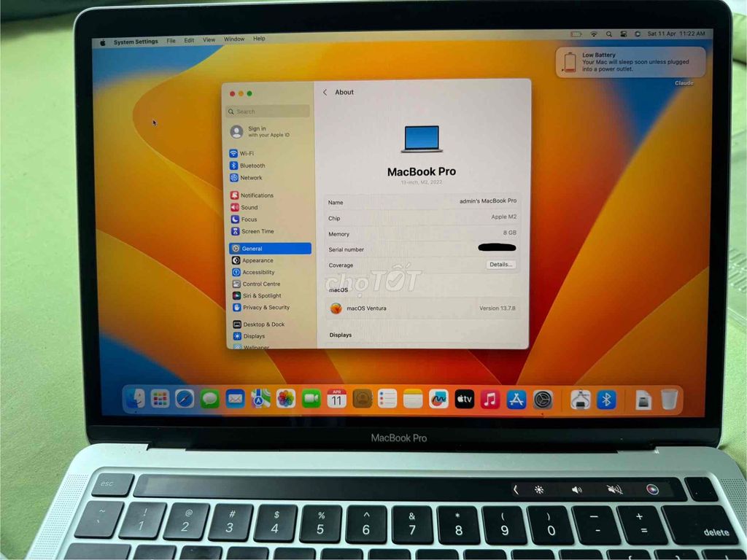Open Notes from the Dock

point(413,399)
